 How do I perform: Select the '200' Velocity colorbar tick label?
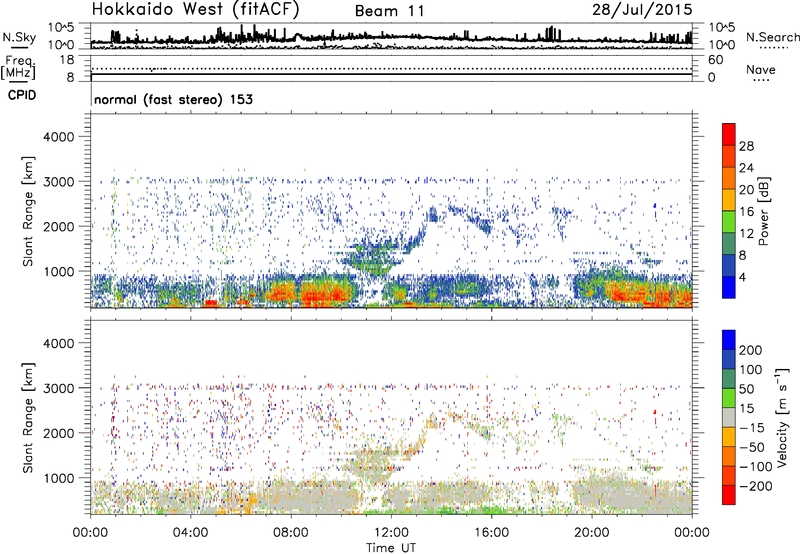(751, 350)
